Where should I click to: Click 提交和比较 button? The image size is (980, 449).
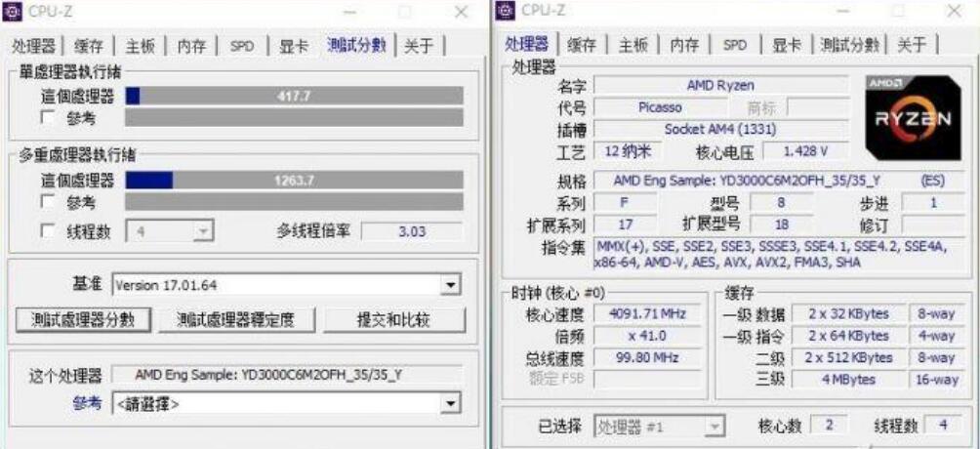click(393, 320)
